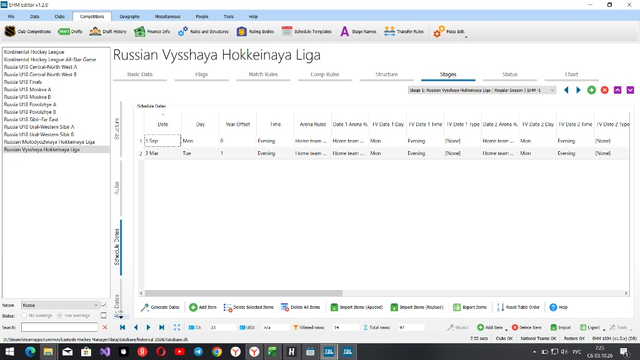This screenshot has width=640, height=360.
Task: Open the Geography menu tab
Action: point(129,16)
